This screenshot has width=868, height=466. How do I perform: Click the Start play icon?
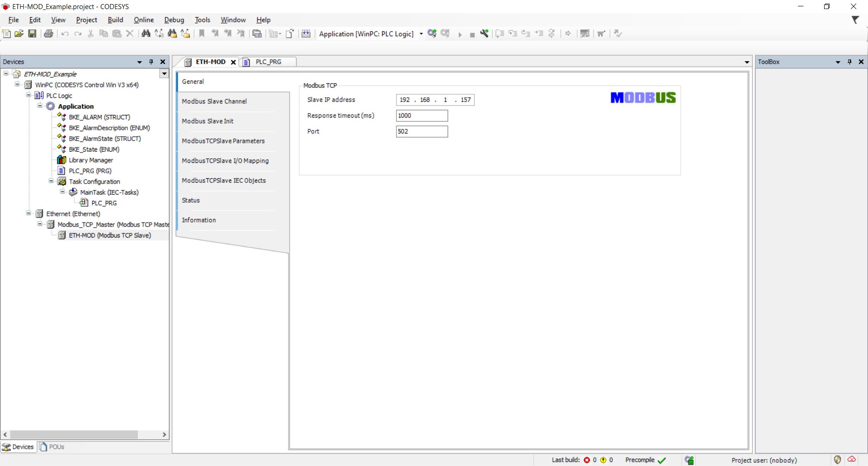460,34
